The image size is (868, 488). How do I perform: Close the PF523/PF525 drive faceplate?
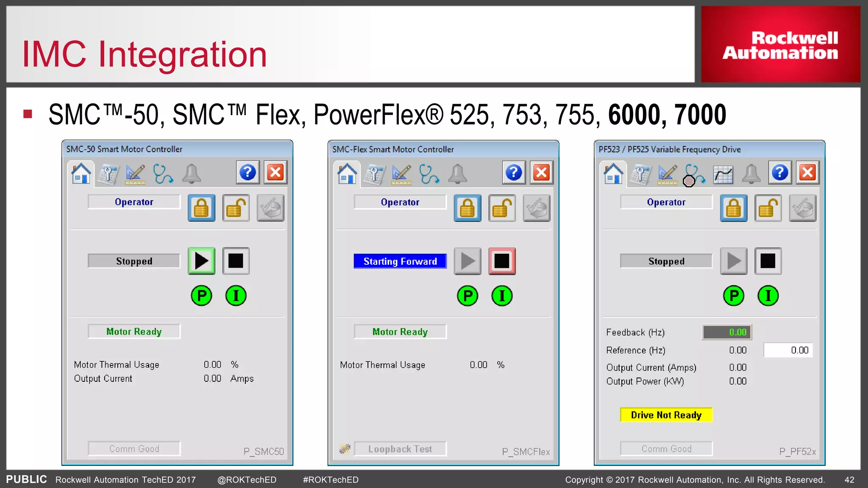point(808,172)
